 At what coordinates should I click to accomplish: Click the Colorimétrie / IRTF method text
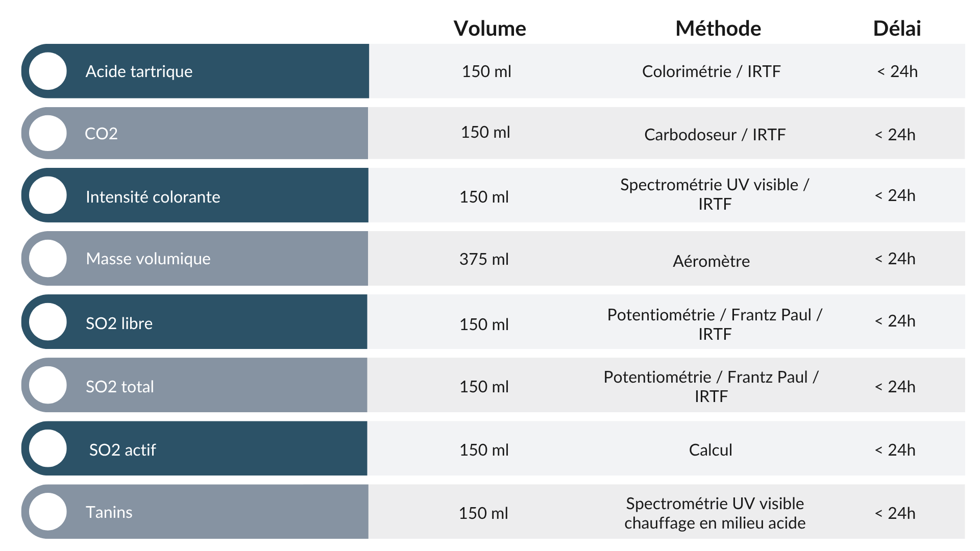click(x=711, y=71)
